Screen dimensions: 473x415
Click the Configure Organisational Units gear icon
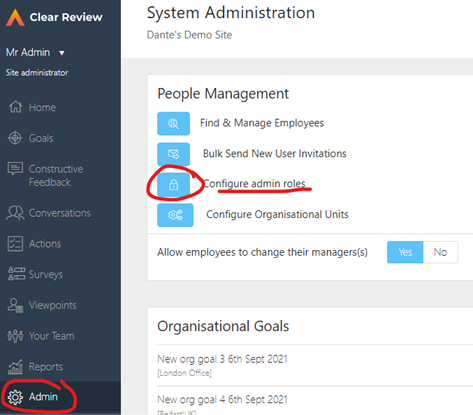(x=175, y=215)
